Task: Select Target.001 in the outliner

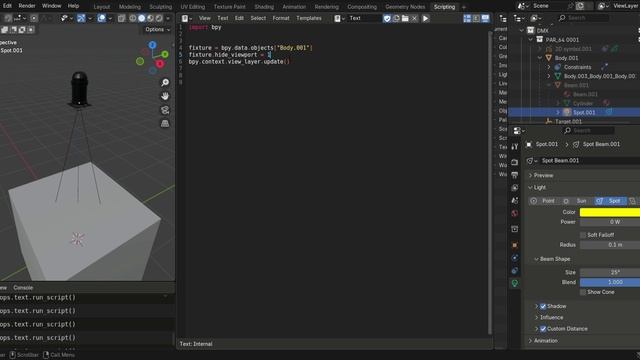Action: (x=568, y=122)
